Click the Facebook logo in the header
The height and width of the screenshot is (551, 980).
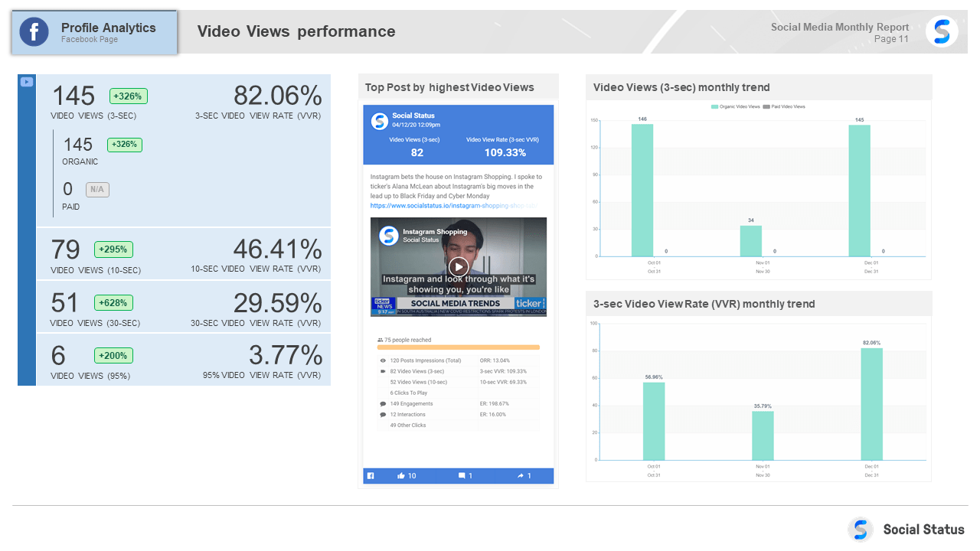click(34, 32)
